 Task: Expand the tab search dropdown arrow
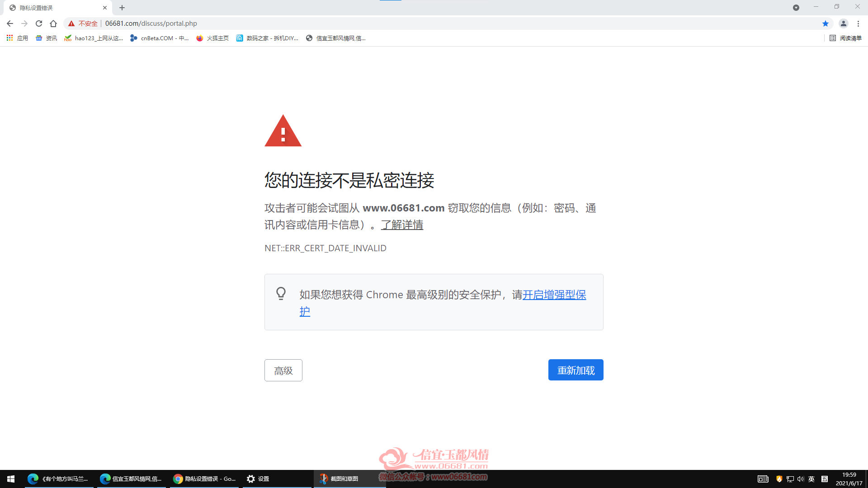point(796,8)
